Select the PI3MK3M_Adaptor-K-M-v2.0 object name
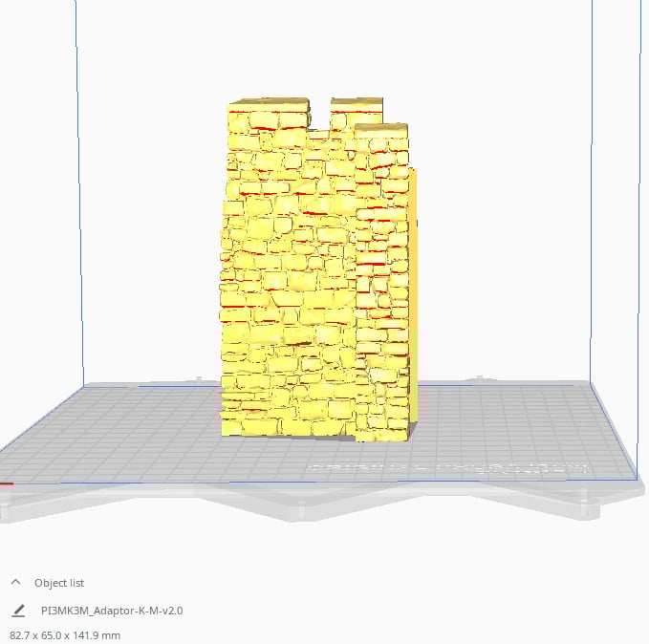649x644 pixels. (112, 610)
